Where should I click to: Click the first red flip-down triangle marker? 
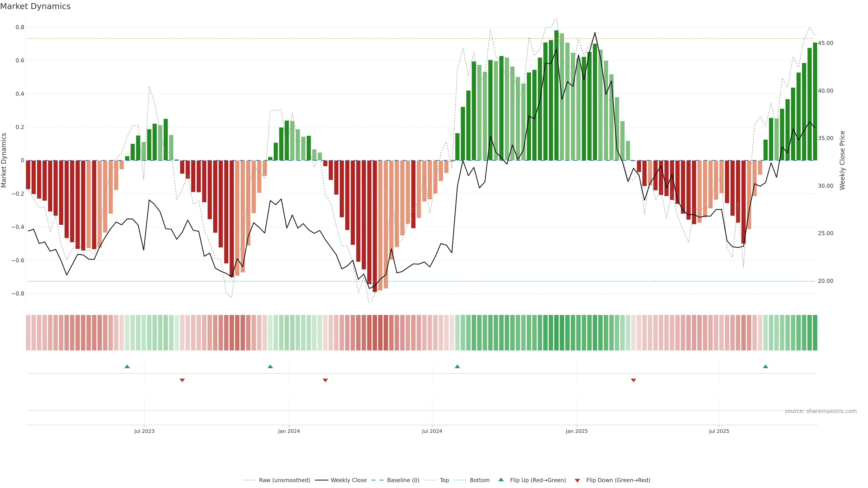click(182, 380)
